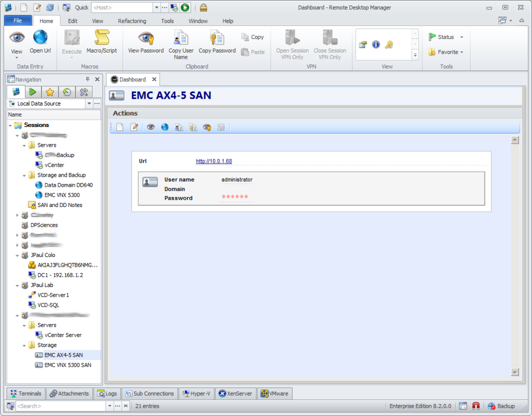
Task: Click the green play quick connect button
Action: pos(185,7)
